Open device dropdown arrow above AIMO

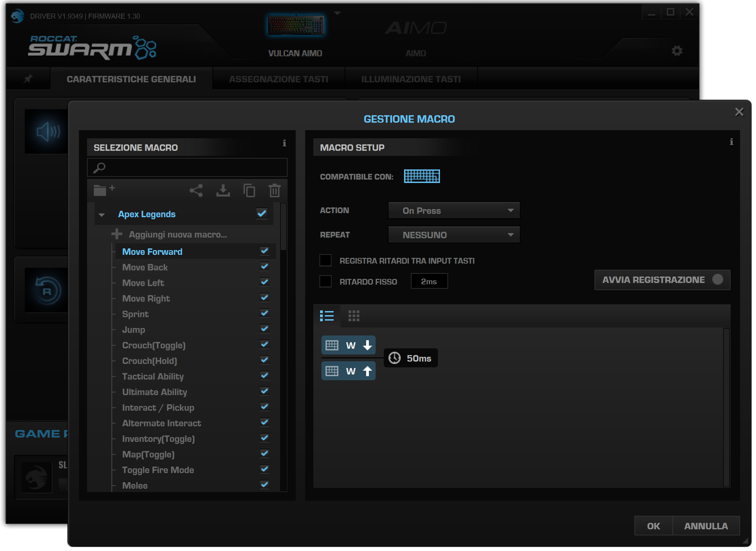(x=337, y=14)
